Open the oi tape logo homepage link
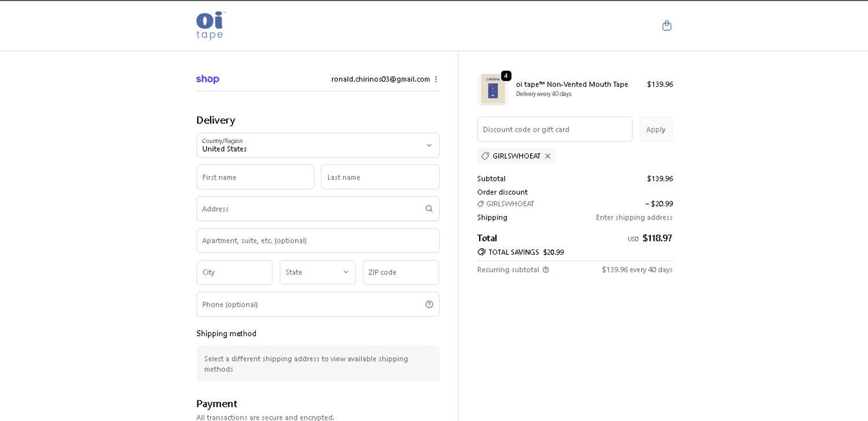The image size is (868, 421). click(x=211, y=25)
